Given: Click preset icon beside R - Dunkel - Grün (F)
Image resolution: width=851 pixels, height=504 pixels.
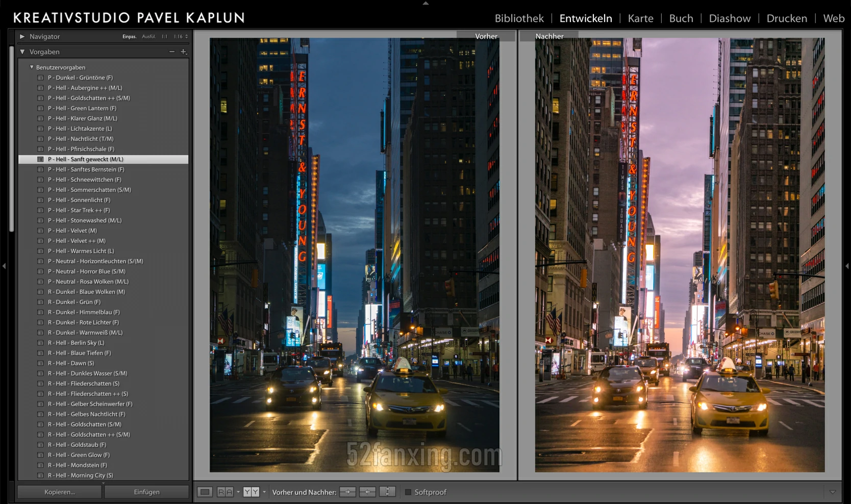Looking at the screenshot, I should pos(40,302).
